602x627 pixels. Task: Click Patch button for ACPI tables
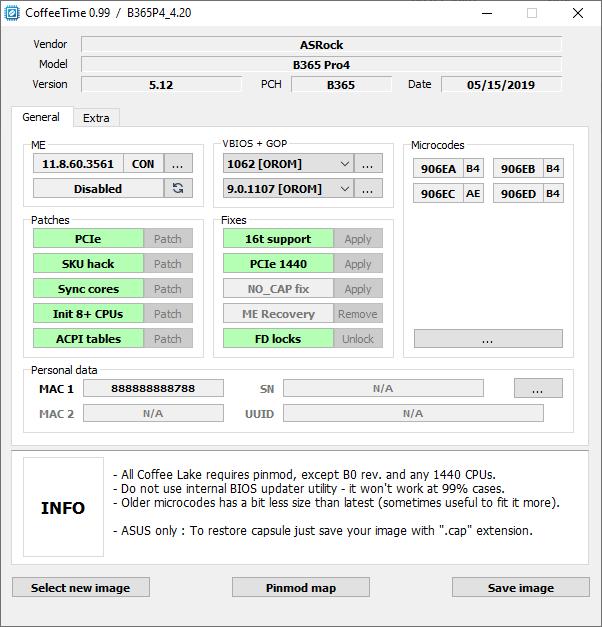tap(168, 339)
